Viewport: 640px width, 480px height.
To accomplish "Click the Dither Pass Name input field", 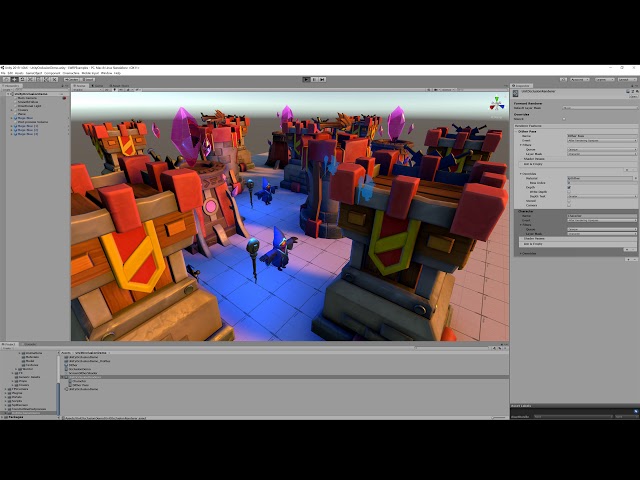I will click(602, 136).
